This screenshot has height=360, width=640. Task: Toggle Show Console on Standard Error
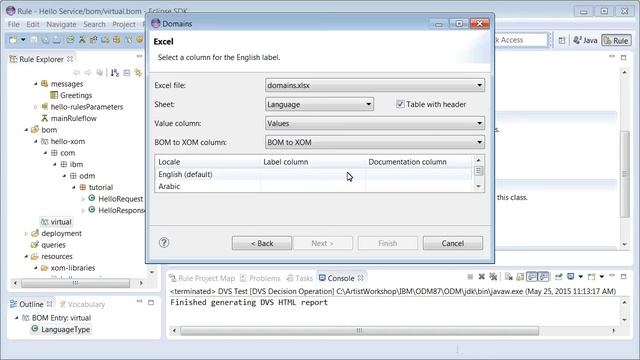pyautogui.click(x=544, y=277)
